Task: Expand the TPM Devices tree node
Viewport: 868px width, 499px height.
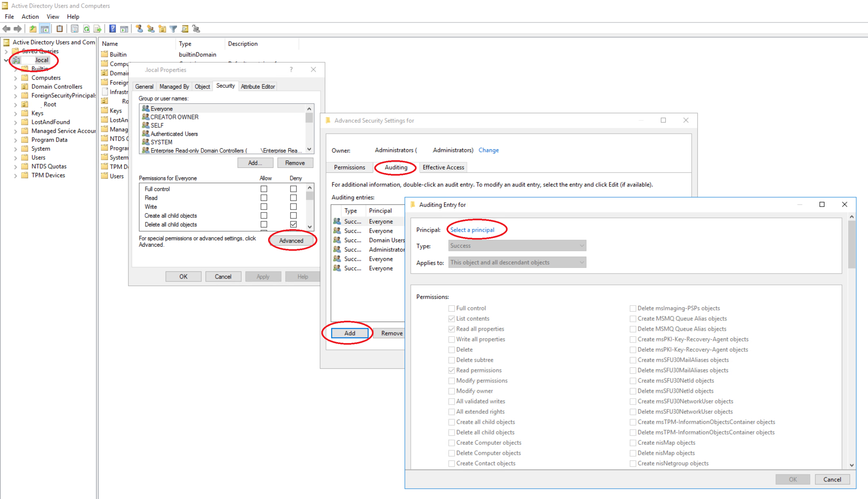Action: 15,176
